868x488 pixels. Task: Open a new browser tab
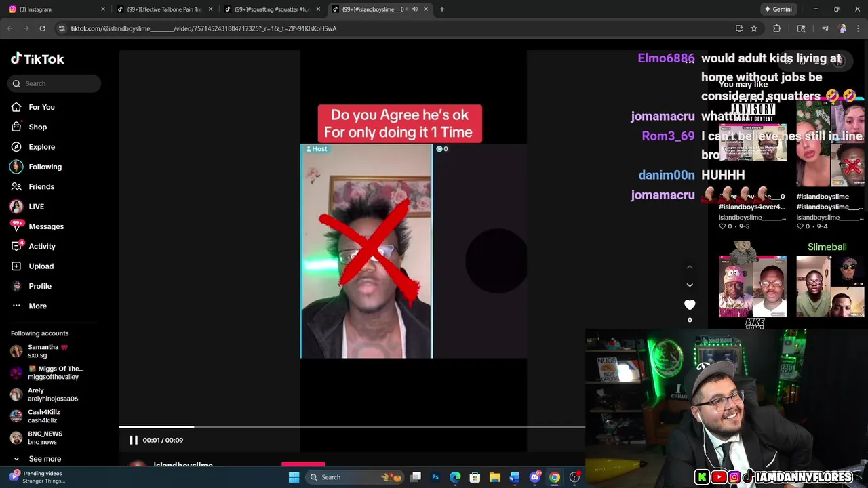coord(442,9)
